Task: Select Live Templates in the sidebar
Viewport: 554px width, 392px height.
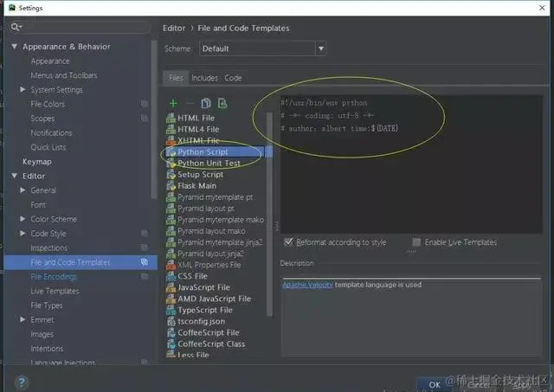Action: pos(55,291)
